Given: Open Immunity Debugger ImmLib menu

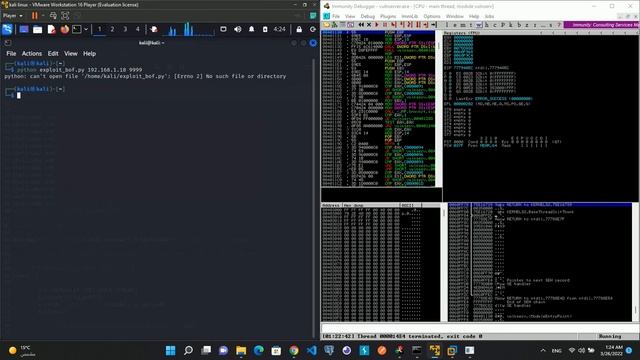Looking at the screenshot, I should [x=409, y=16].
